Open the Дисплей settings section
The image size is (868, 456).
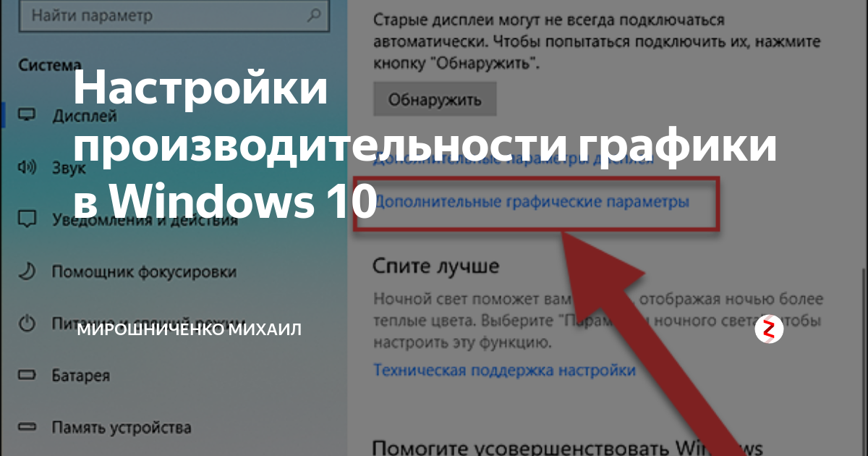coord(85,116)
